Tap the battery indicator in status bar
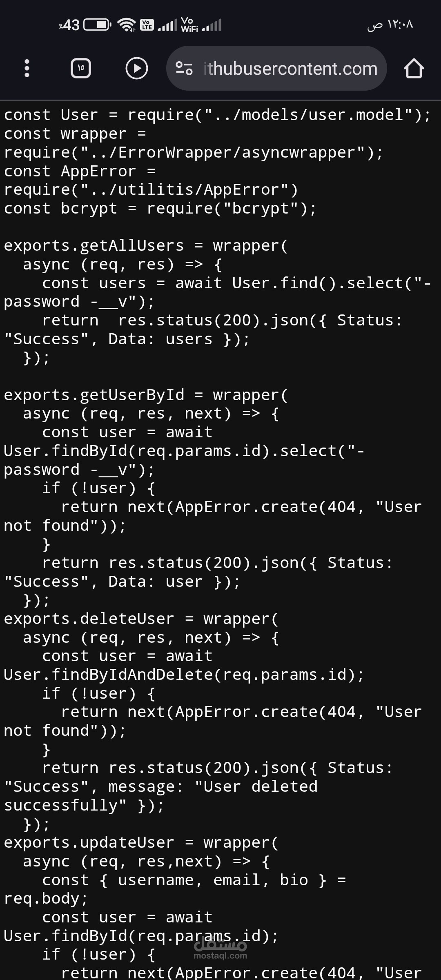Image resolution: width=441 pixels, height=980 pixels. tap(97, 25)
